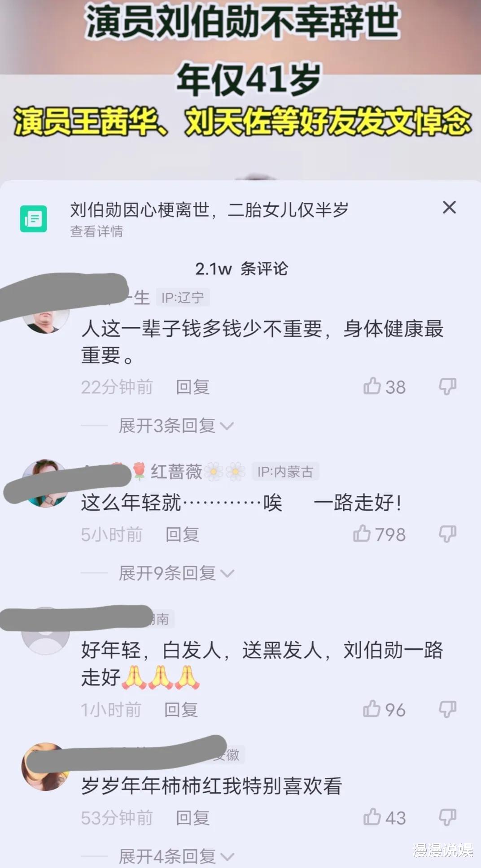Image resolution: width=481 pixels, height=868 pixels.
Task: Expand 展开3条回复 replies
Action: pyautogui.click(x=176, y=425)
